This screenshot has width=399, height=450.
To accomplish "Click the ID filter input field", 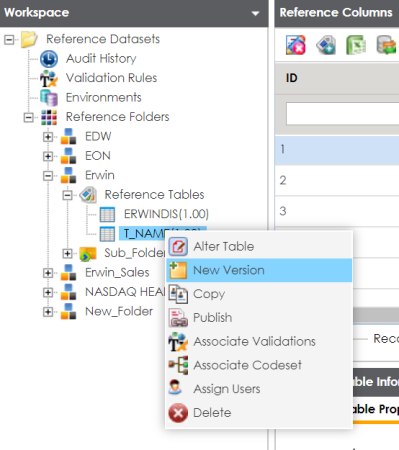I will pos(342,114).
